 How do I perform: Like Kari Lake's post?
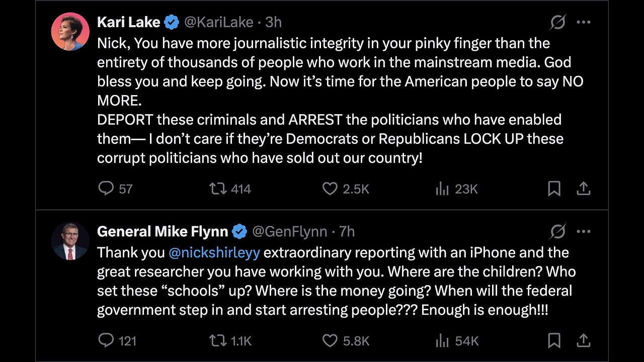coord(330,189)
